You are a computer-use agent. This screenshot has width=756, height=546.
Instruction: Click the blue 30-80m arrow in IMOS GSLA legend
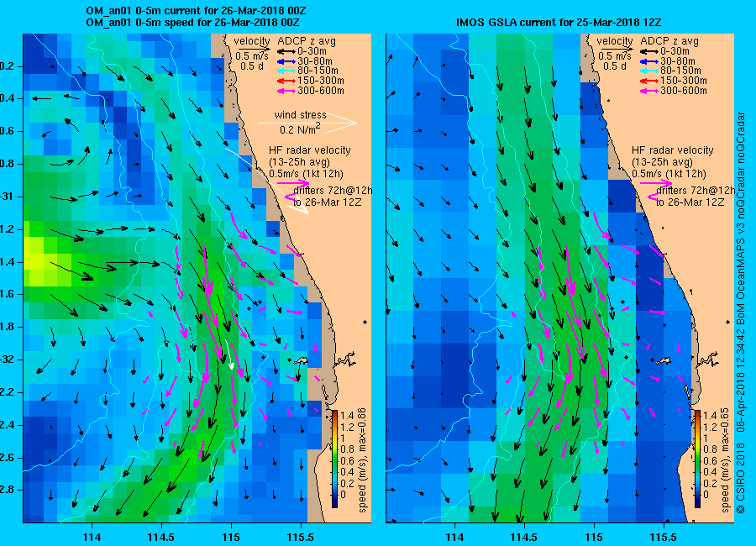649,61
